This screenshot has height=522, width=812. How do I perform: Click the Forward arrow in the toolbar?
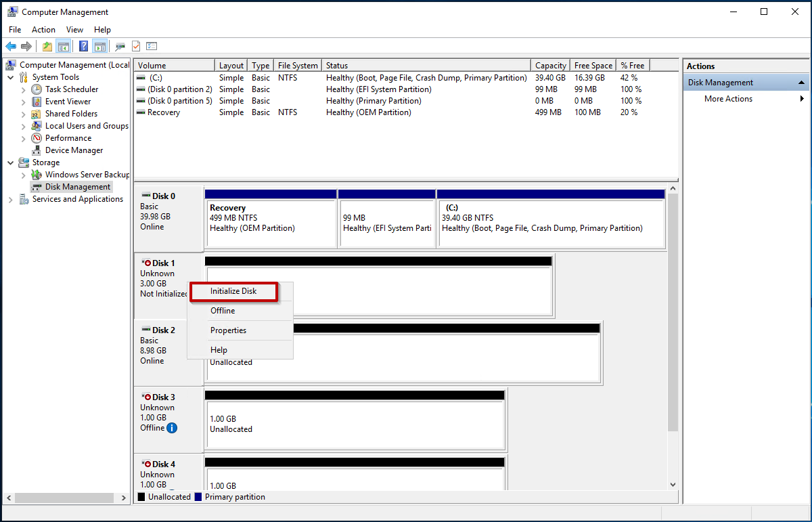pyautogui.click(x=26, y=46)
